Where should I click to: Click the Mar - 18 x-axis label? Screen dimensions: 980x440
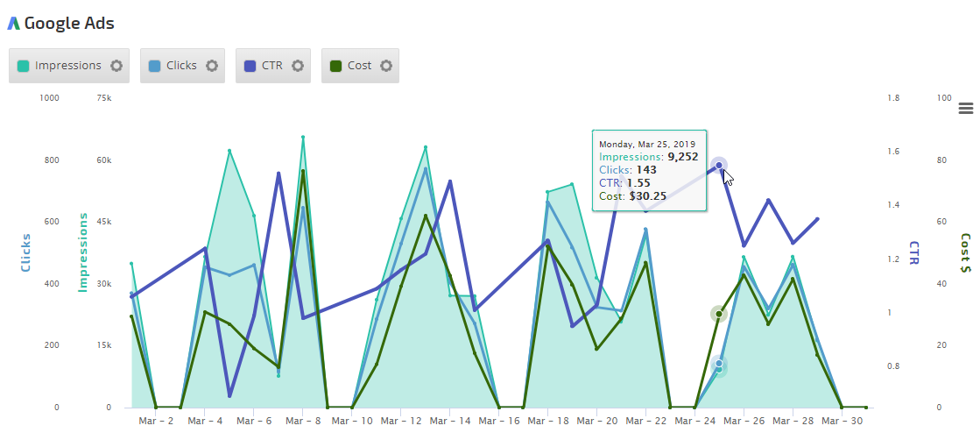(547, 422)
